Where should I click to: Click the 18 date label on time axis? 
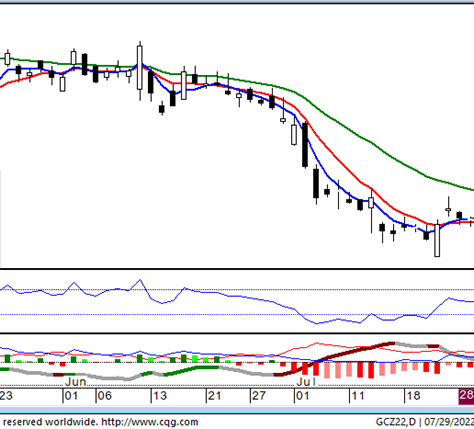tap(413, 396)
